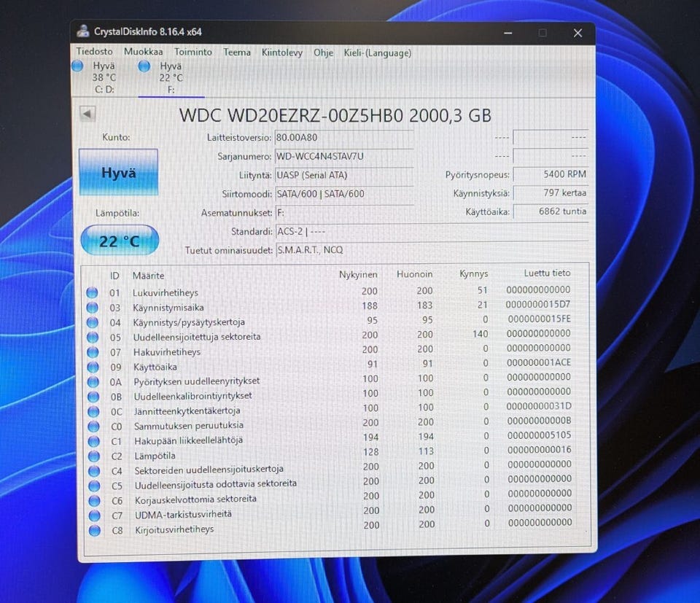The height and width of the screenshot is (603, 700).
Task: Click status icon of row 07 Hakuvirhetiheys
Action: [x=93, y=352]
